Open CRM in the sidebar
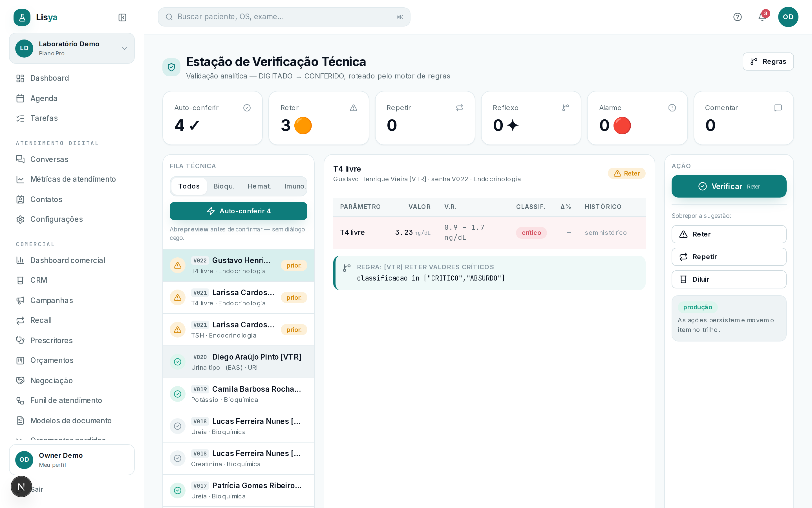Screen dimensions: 812x508 pyautogui.click(x=72, y=280)
